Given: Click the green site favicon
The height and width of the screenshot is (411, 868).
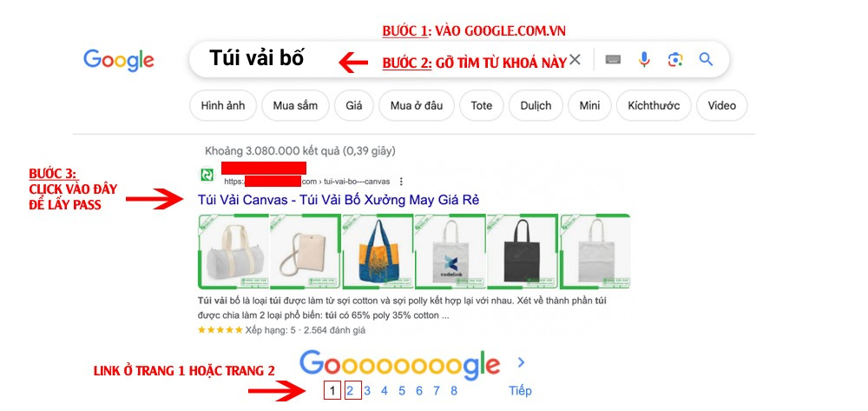Looking at the screenshot, I should (207, 175).
